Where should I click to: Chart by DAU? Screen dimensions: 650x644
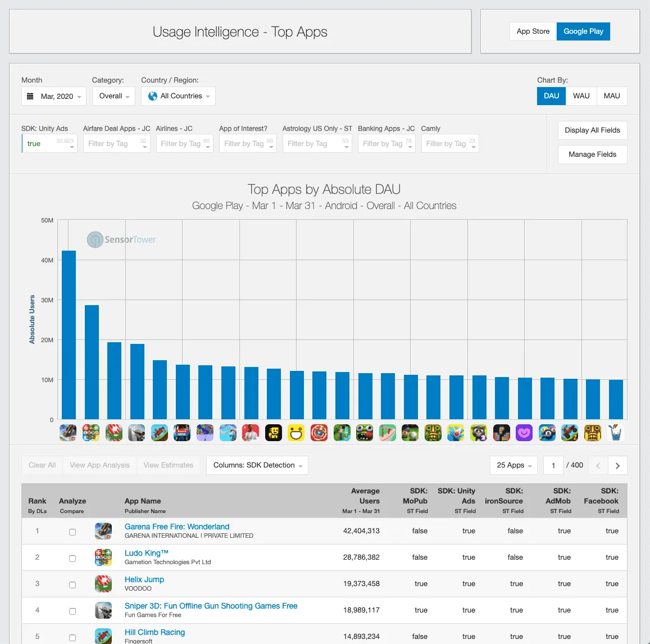point(551,96)
